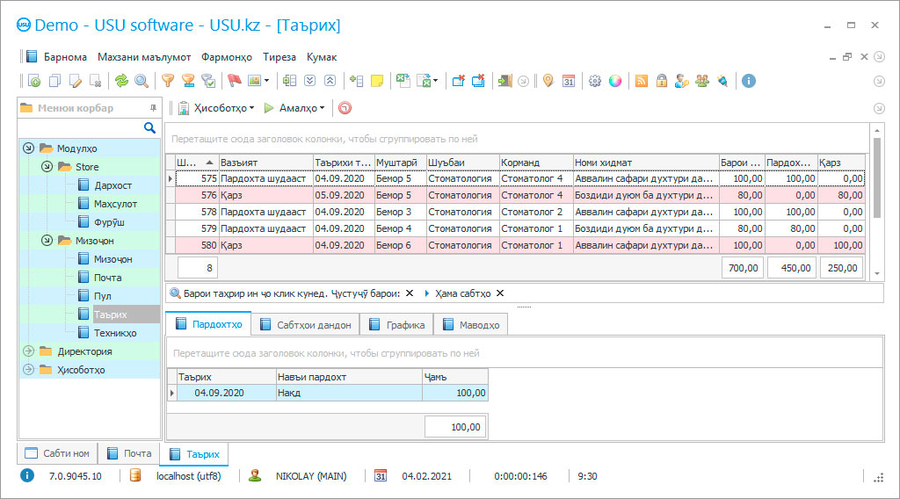Image resolution: width=900 pixels, height=499 pixels.
Task: Open settings with the gear icon
Action: tap(595, 81)
